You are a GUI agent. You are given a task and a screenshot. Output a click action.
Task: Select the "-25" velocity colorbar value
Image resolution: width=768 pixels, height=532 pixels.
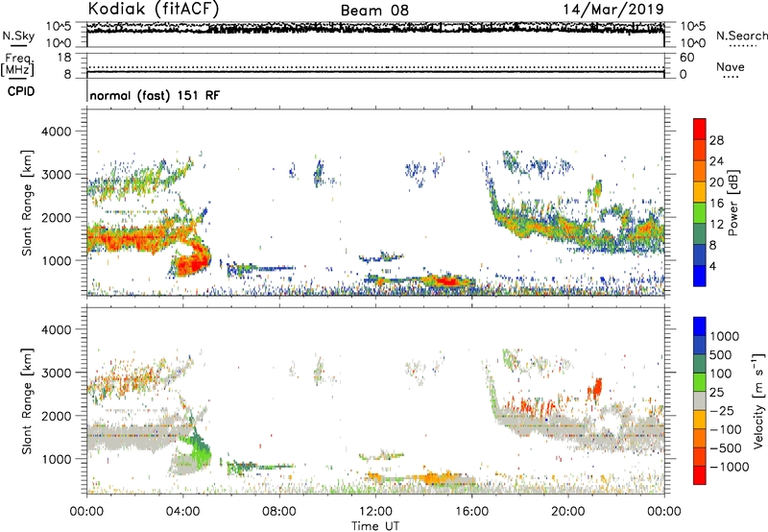coord(722,410)
